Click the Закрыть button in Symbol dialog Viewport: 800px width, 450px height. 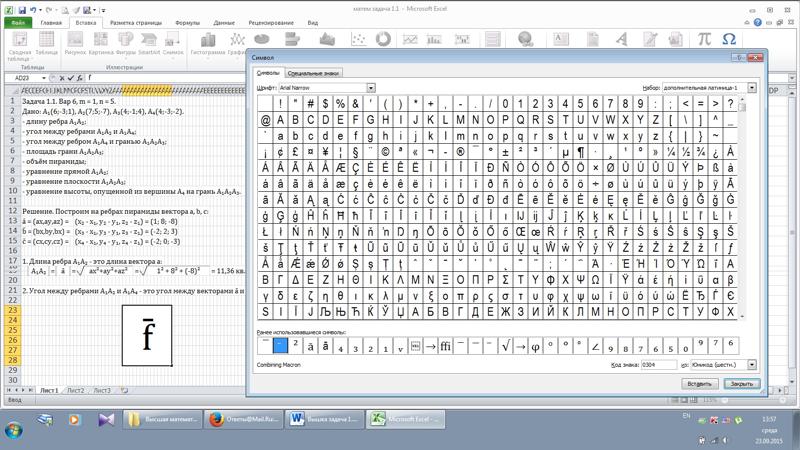[x=741, y=384]
